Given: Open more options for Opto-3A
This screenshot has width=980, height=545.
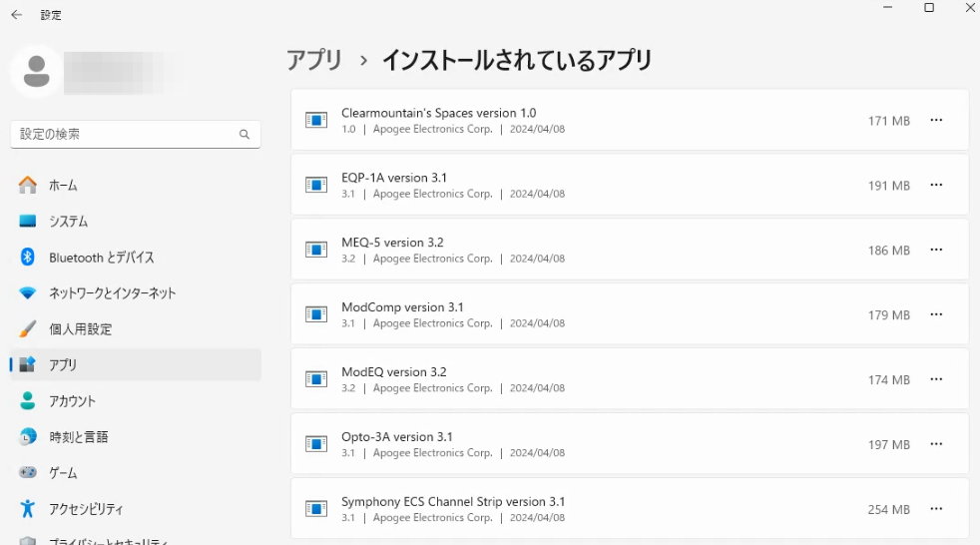Looking at the screenshot, I should pos(936,444).
